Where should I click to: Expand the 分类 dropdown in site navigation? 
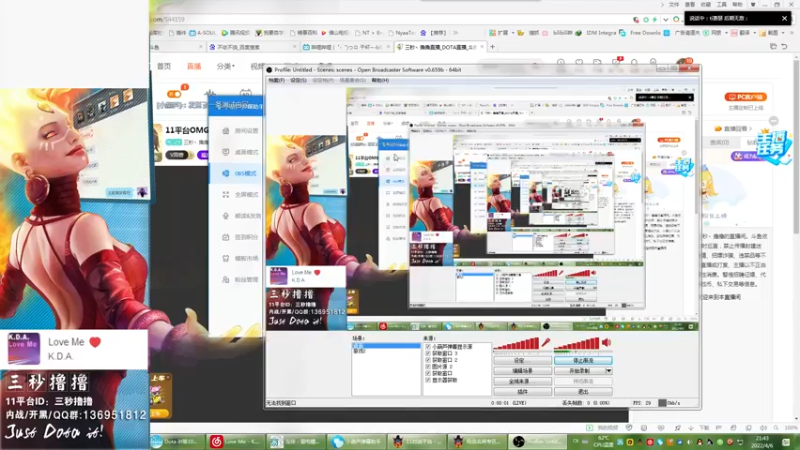(226, 66)
